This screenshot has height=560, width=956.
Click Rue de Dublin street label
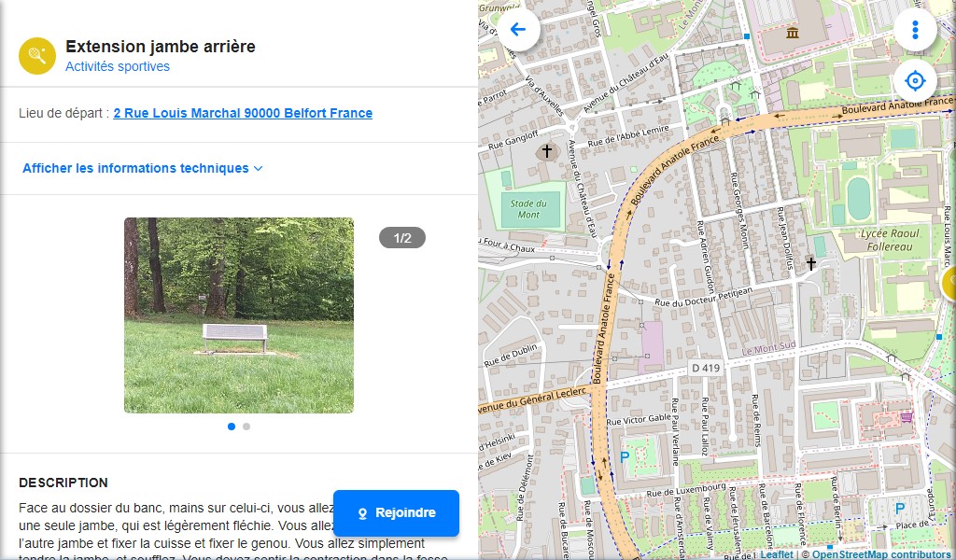point(511,356)
